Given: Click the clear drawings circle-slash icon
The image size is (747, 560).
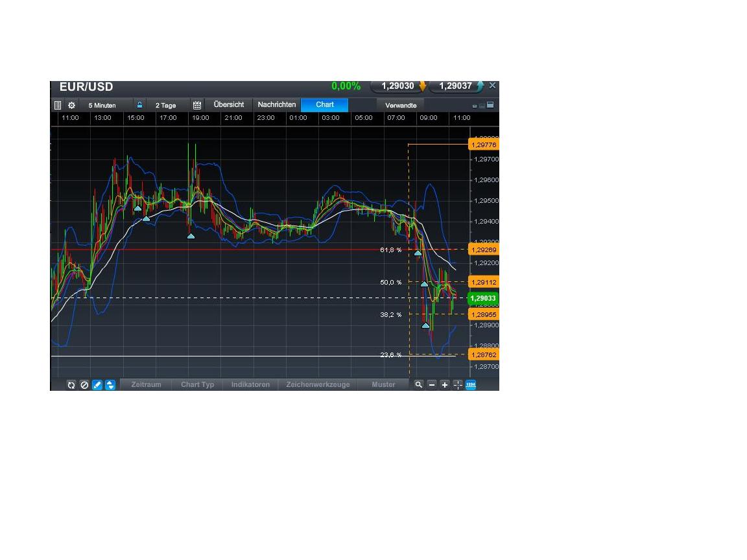Looking at the screenshot, I should pyautogui.click(x=84, y=385).
